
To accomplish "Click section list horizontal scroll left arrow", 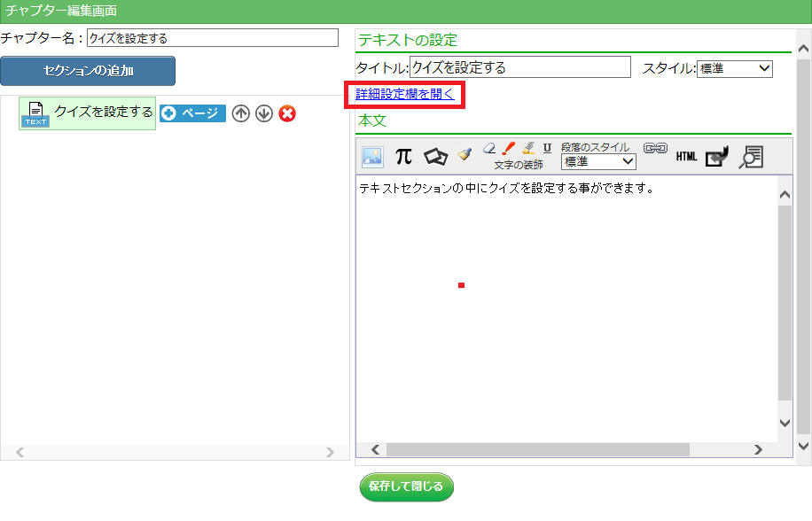I will 20,452.
